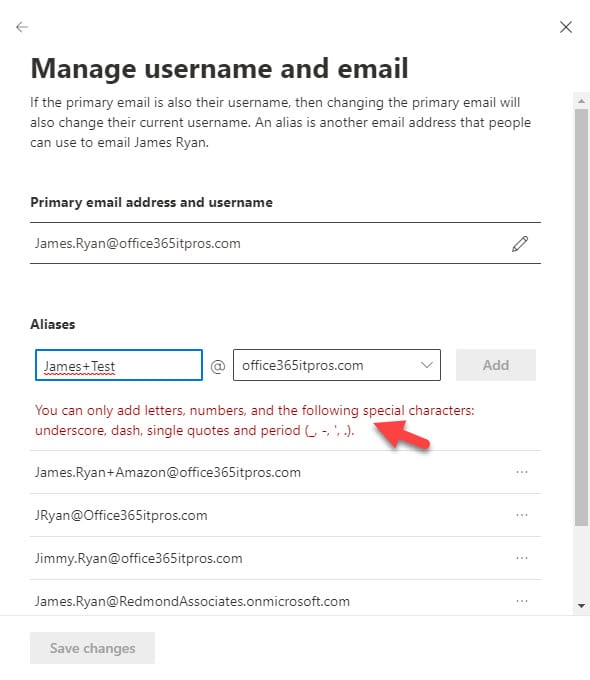Viewport: 590px width, 680px height.
Task: Click the Primary email address and username heading
Action: (x=151, y=203)
